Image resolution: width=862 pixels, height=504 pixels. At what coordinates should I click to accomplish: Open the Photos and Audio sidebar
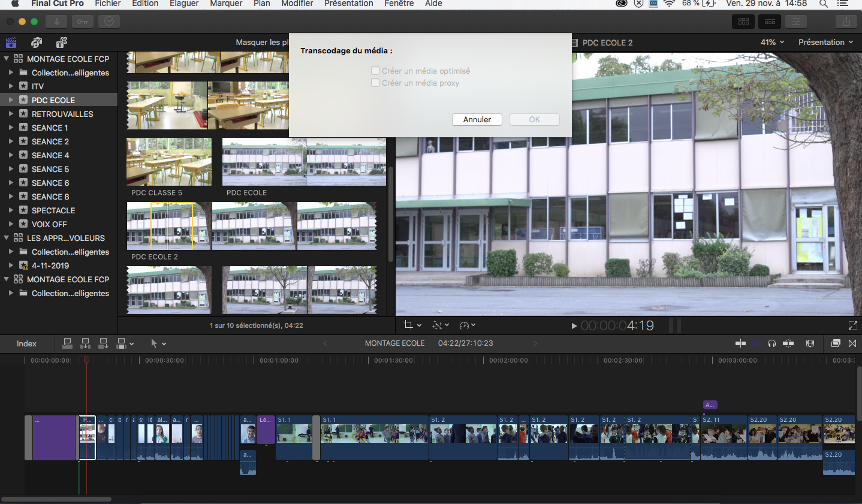click(37, 43)
